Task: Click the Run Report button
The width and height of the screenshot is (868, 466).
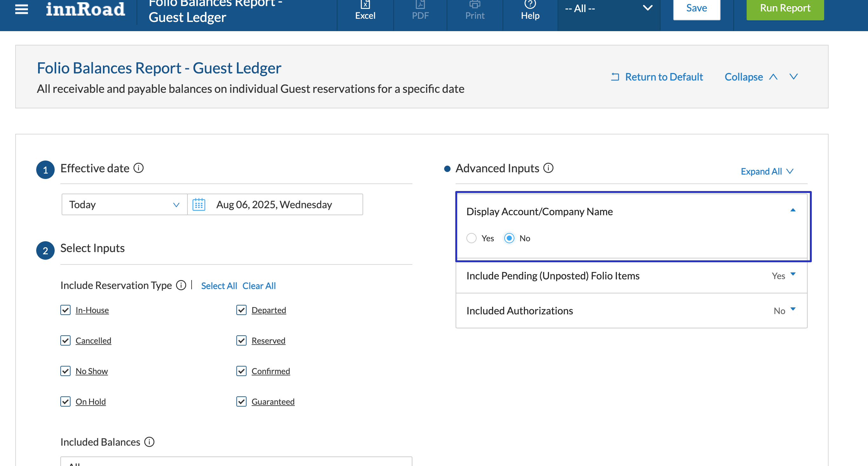Action: coord(785,9)
